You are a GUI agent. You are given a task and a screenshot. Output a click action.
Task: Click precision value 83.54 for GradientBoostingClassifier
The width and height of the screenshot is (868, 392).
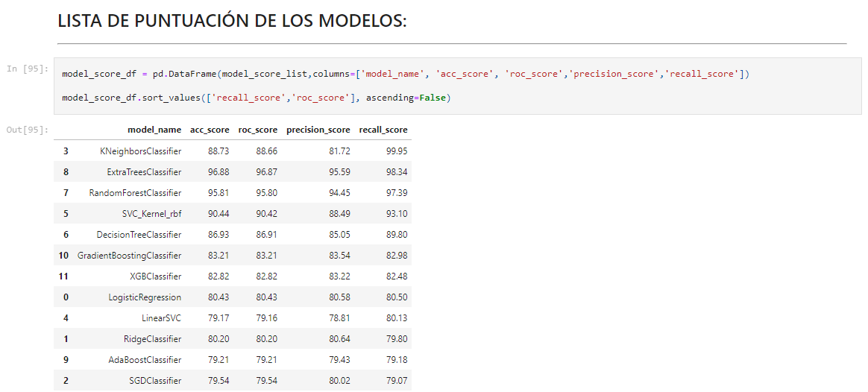340,256
